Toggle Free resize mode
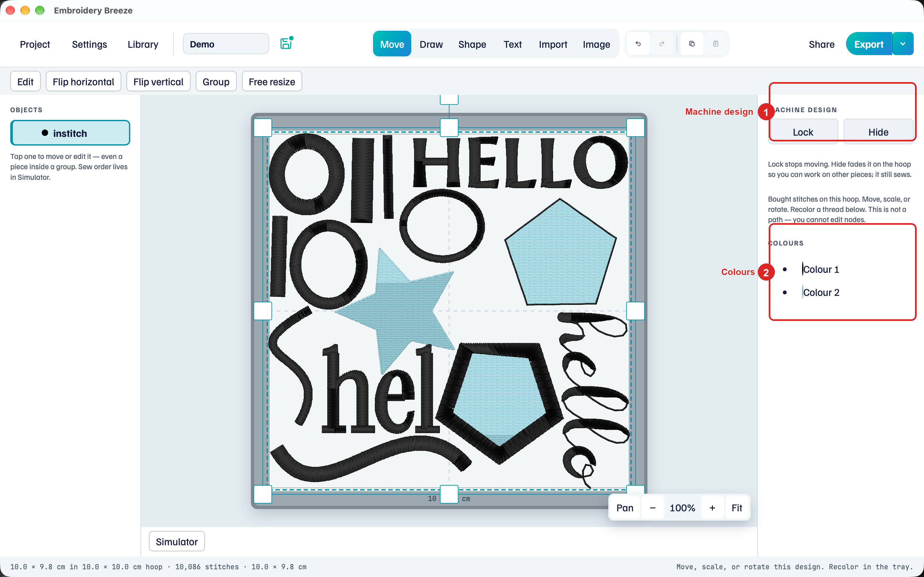Screen dimensions: 924x577 coord(272,81)
